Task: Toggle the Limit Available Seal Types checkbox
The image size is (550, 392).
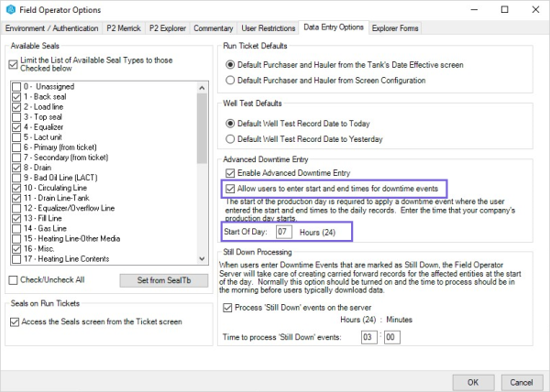Action: pyautogui.click(x=12, y=62)
